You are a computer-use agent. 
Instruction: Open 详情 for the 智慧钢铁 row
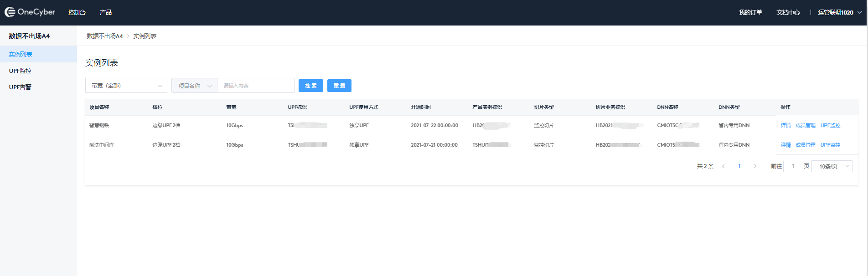point(785,125)
